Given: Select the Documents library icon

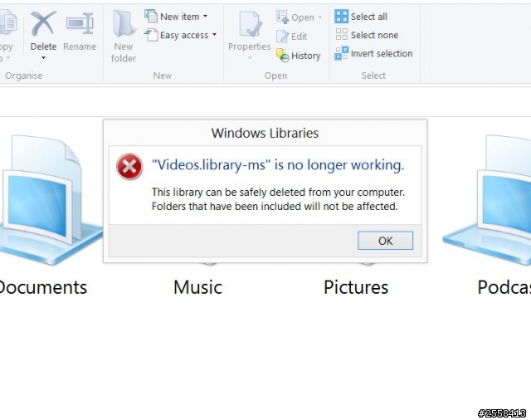Looking at the screenshot, I should 50,200.
